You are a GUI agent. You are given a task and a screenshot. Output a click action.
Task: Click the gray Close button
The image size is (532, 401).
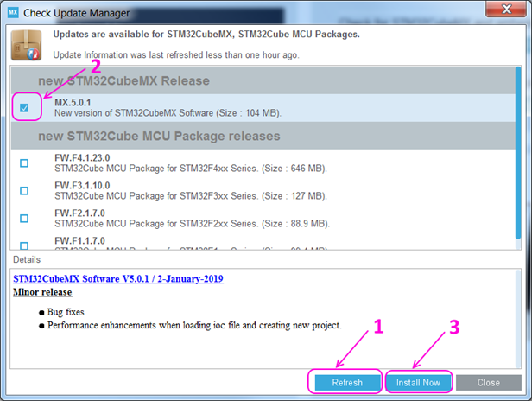[489, 383]
